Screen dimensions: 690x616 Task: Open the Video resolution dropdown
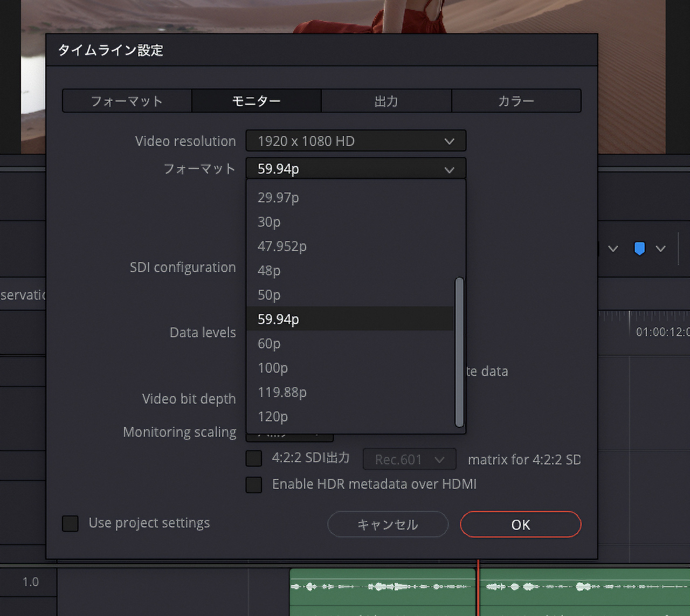356,141
